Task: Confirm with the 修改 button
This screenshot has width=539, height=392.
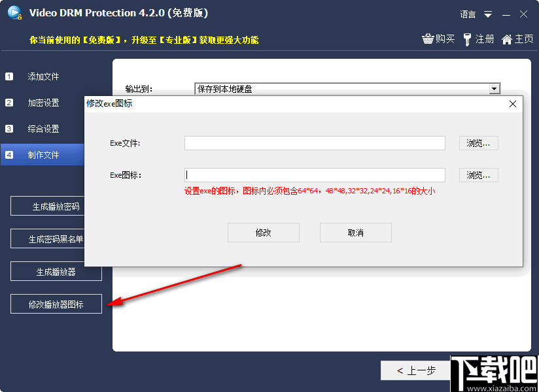Action: click(264, 232)
